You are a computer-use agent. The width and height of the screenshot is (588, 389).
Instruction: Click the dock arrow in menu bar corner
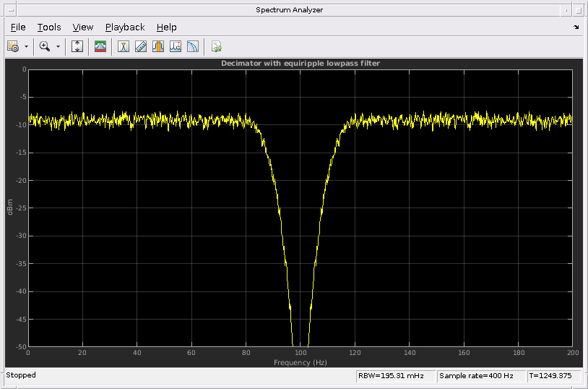[576, 27]
